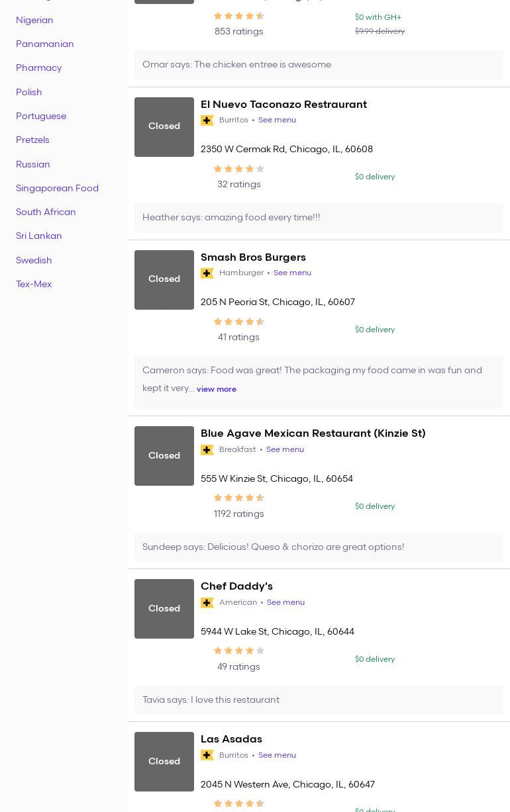510x812 pixels.
Task: Click the GH+ badge icon beside Las Asadas Burritos
Action: [x=207, y=755]
